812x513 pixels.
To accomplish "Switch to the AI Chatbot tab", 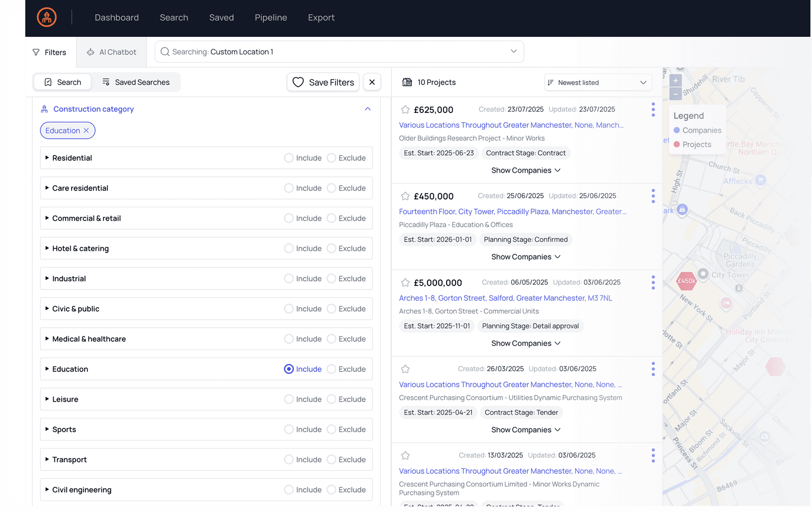I will coord(112,52).
